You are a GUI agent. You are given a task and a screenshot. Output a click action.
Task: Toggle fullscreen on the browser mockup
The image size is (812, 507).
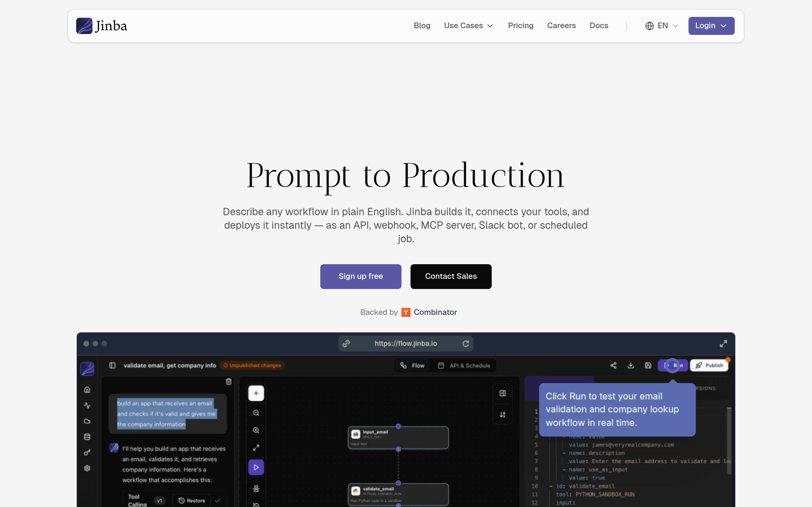(723, 343)
